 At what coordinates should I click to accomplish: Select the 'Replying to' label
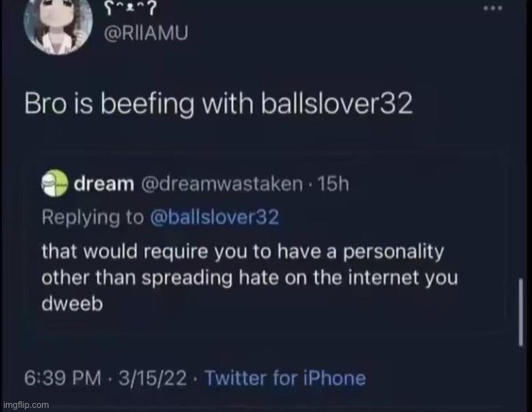point(92,218)
